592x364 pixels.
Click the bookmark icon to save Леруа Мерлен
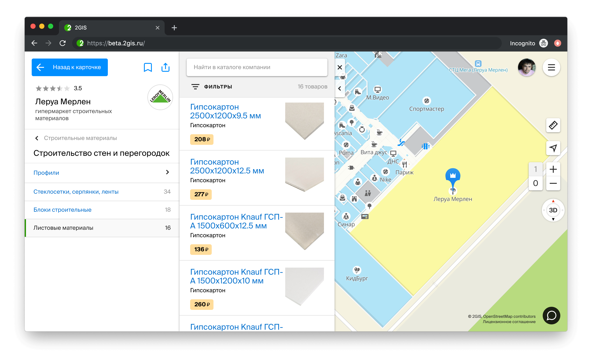[148, 67]
